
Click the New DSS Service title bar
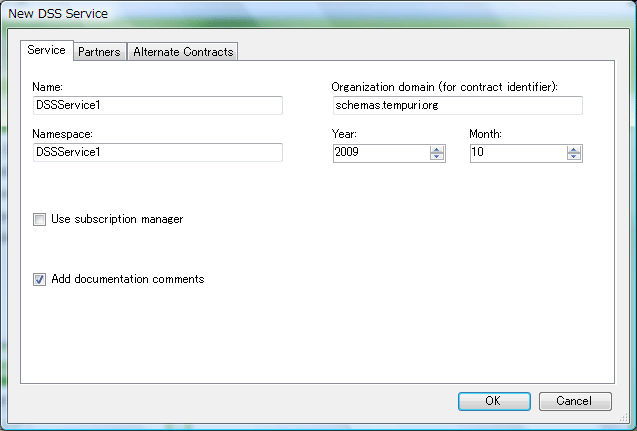point(300,14)
